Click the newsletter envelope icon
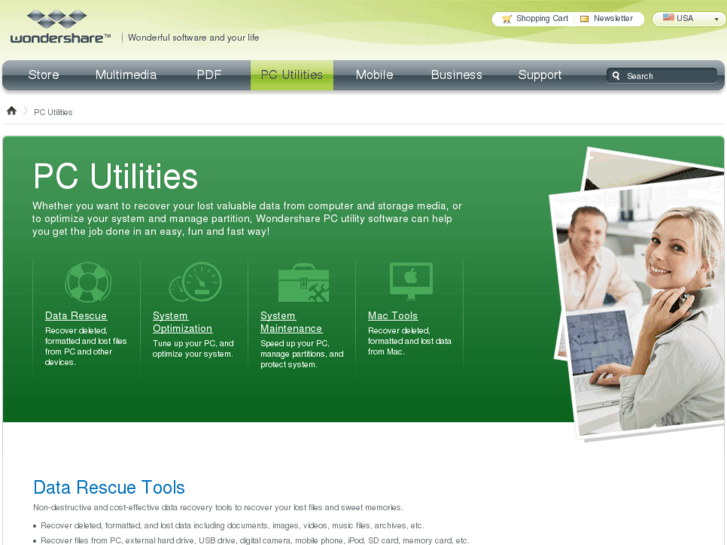The width and height of the screenshot is (727, 545). pyautogui.click(x=584, y=19)
